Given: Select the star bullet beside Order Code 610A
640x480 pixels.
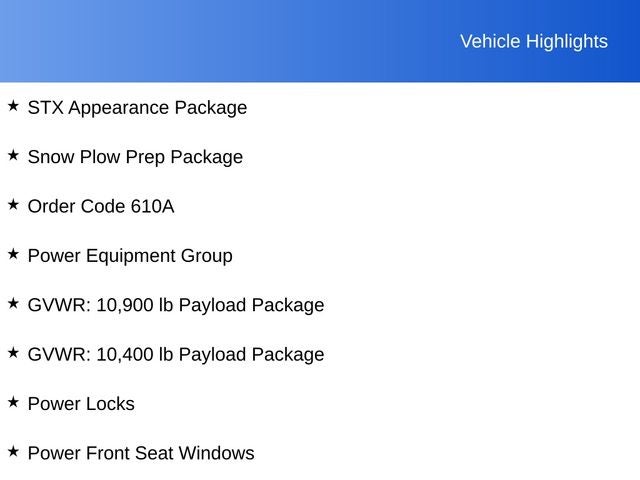Looking at the screenshot, I should [13, 204].
